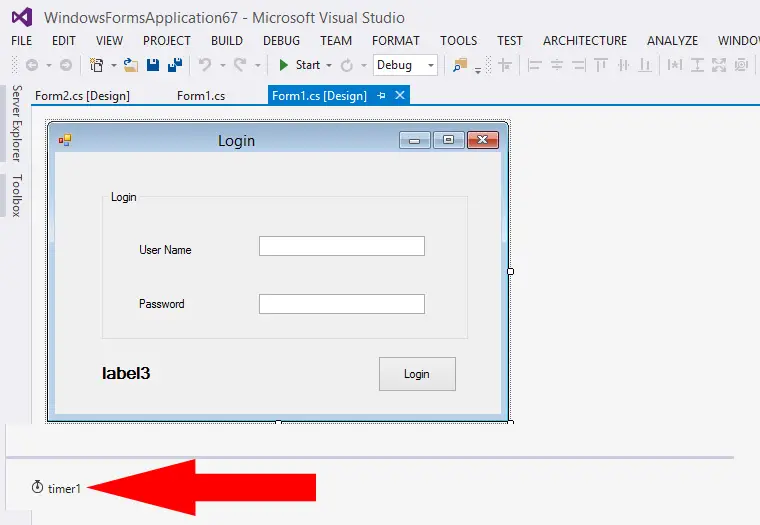The height and width of the screenshot is (525, 760).
Task: Open the VIEW menu
Action: coord(110,41)
